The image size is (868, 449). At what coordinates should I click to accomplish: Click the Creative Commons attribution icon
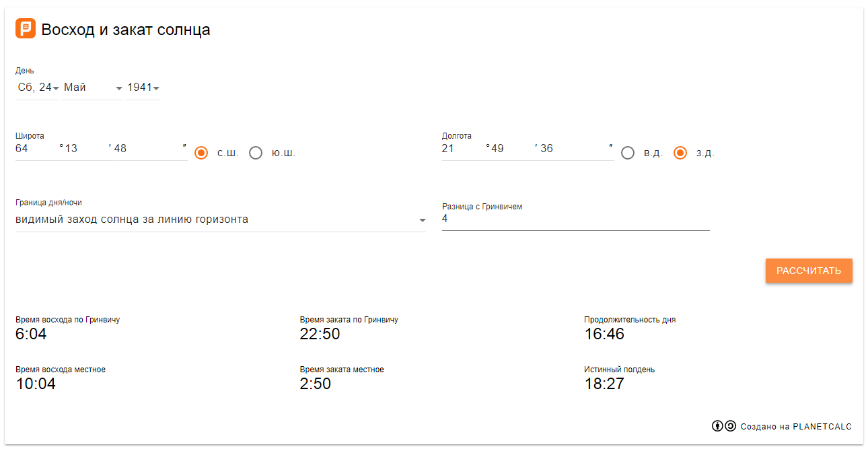pyautogui.click(x=717, y=426)
